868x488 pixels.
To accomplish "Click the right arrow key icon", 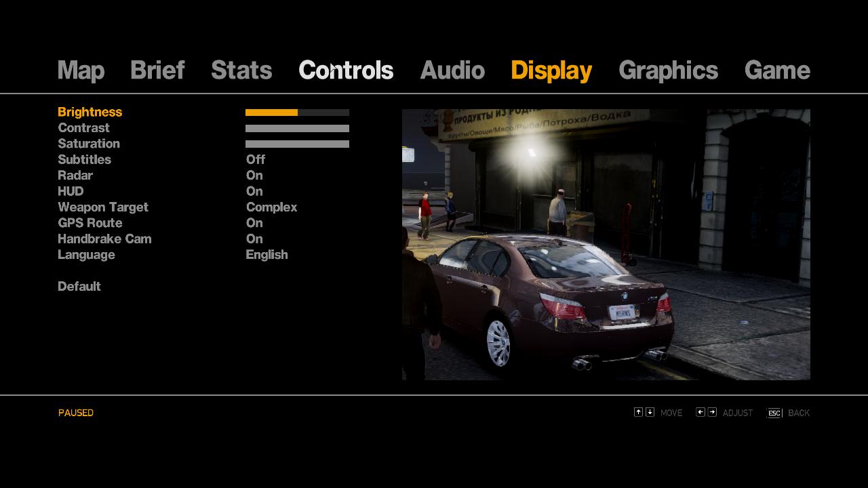I will 712,412.
